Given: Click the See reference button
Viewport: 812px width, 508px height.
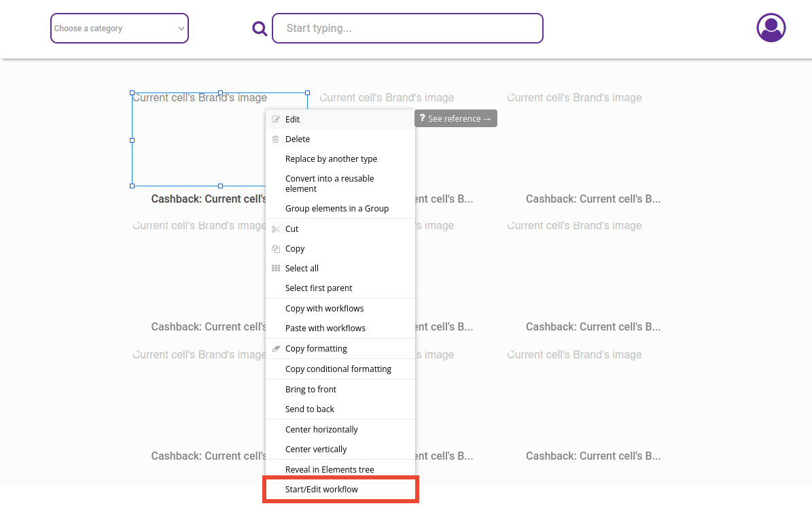Looking at the screenshot, I should click(455, 118).
